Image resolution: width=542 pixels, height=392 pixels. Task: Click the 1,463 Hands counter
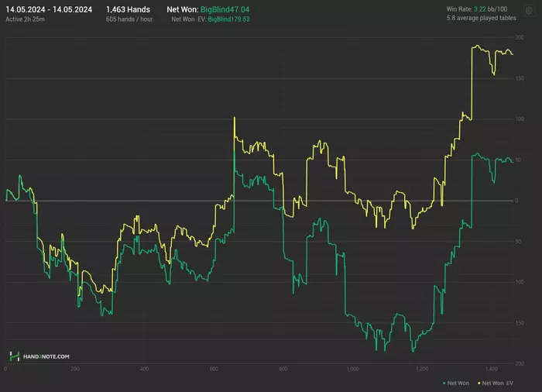click(x=128, y=9)
